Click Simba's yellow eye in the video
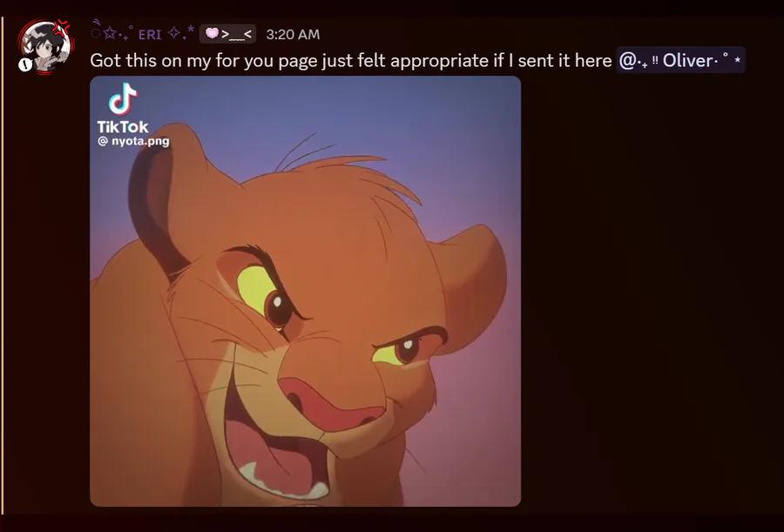The height and width of the screenshot is (532, 784). tap(256, 291)
